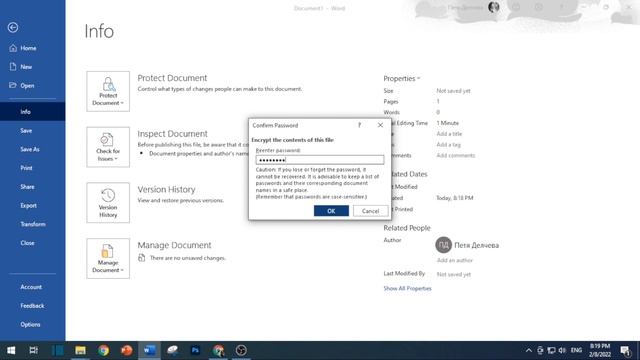This screenshot has height=360, width=640.
Task: Click the network icon in system tray
Action: point(551,351)
